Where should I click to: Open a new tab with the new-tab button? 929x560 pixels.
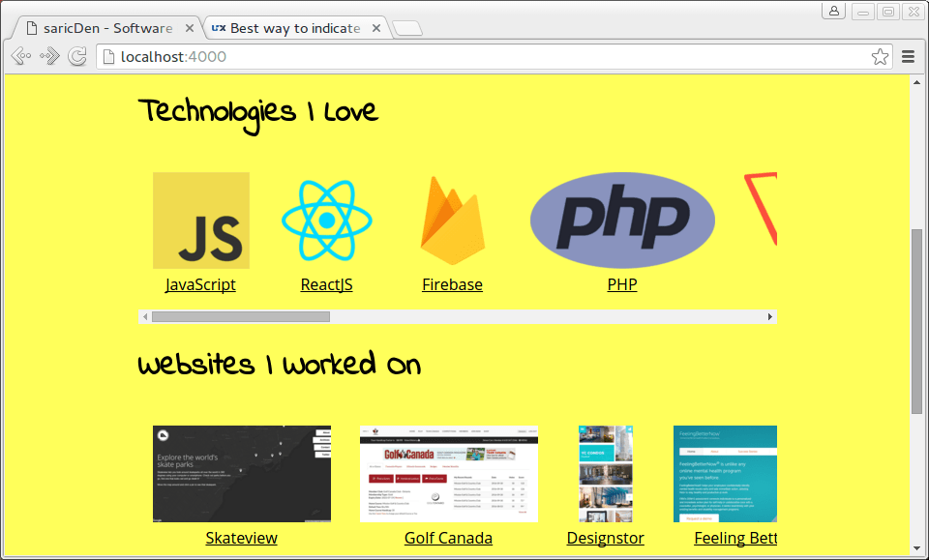pyautogui.click(x=407, y=28)
